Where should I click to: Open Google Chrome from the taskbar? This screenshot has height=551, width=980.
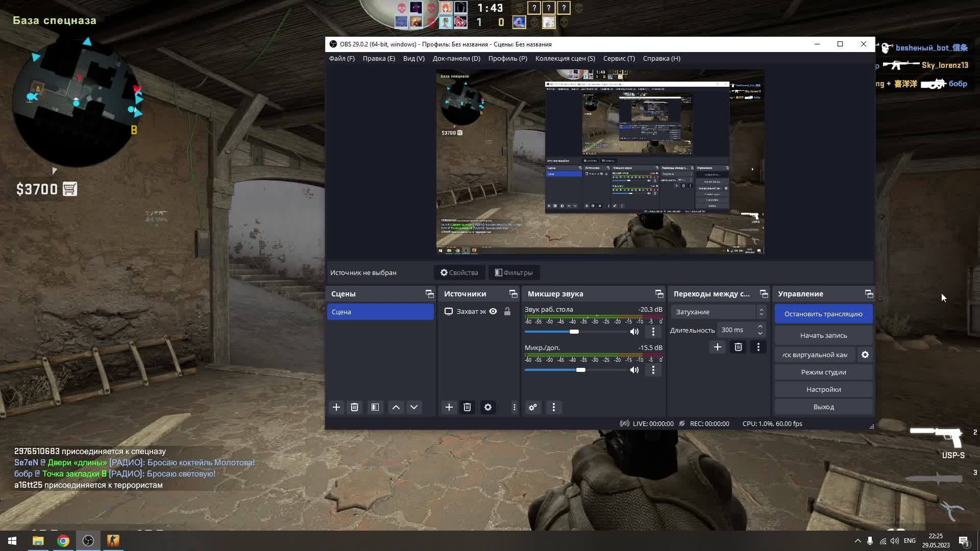point(63,541)
